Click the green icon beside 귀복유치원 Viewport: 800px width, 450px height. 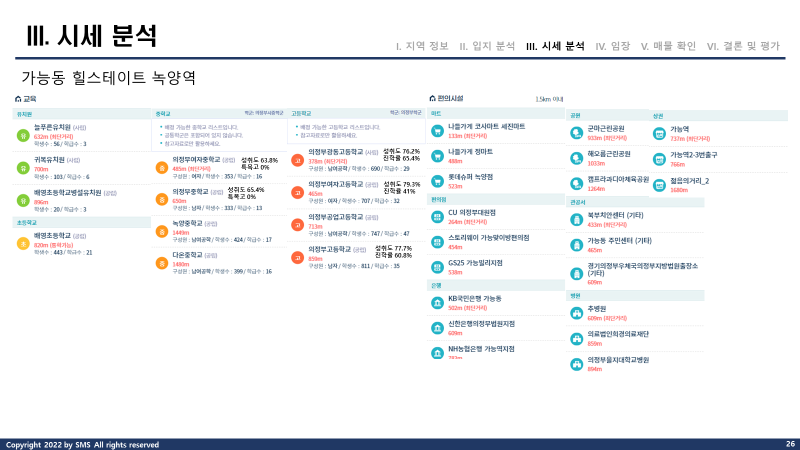(23, 168)
